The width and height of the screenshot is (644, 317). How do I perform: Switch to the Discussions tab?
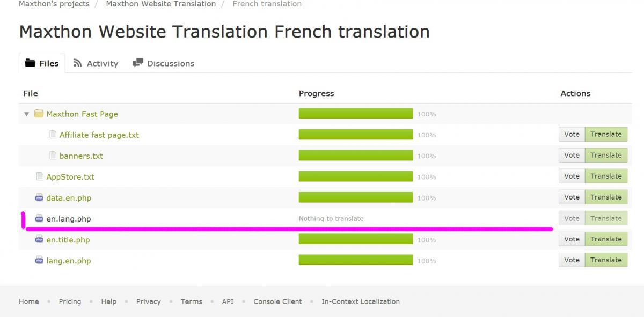tap(164, 63)
